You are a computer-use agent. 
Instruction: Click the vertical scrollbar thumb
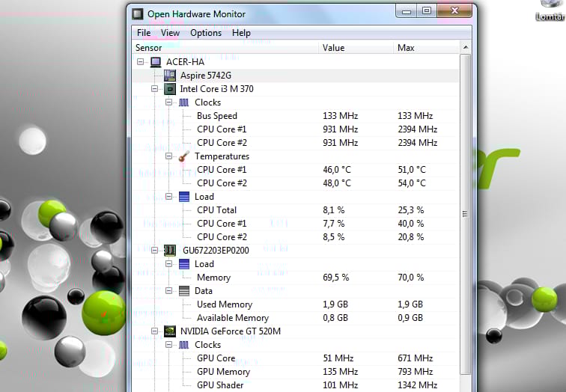(x=466, y=214)
